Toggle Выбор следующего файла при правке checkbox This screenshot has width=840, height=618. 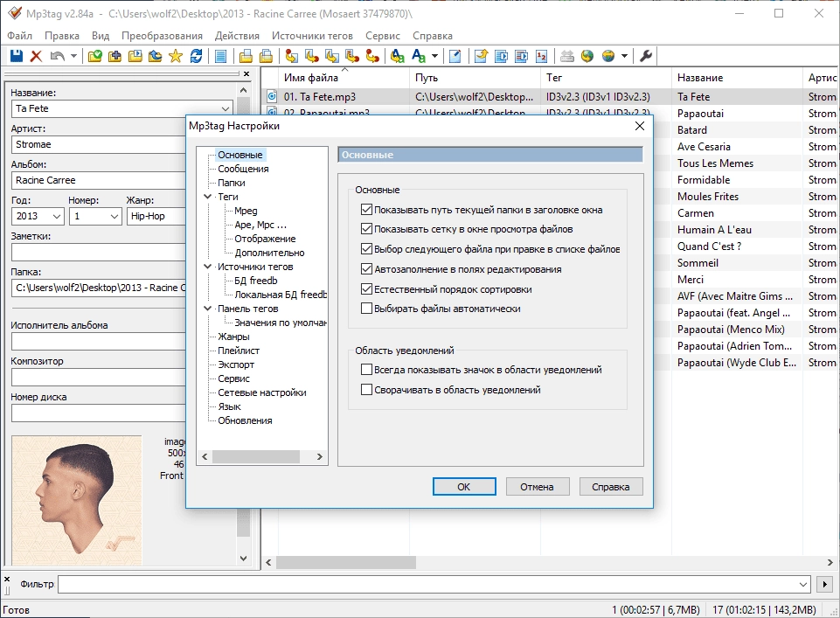366,248
